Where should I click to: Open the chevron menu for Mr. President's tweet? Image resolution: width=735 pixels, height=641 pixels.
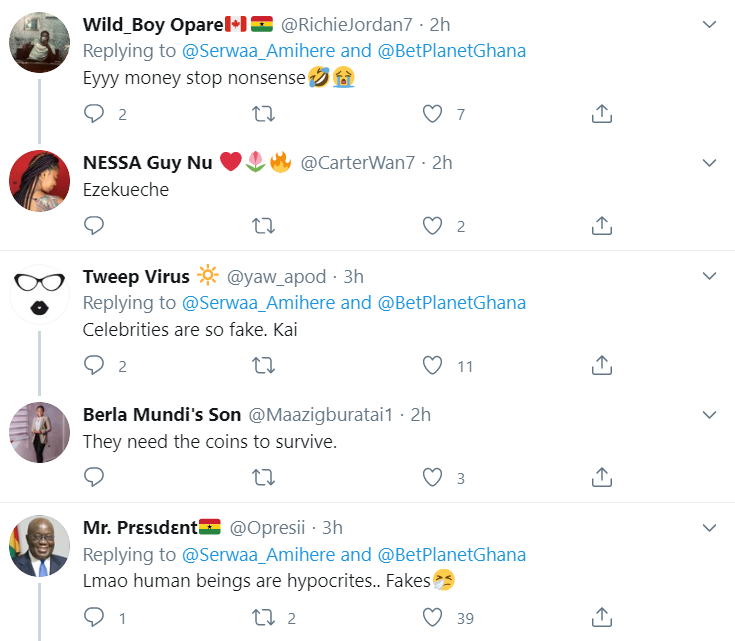710,528
